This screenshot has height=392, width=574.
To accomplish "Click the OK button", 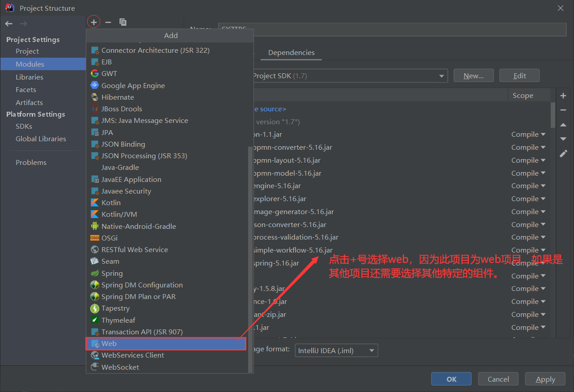I will [x=451, y=379].
